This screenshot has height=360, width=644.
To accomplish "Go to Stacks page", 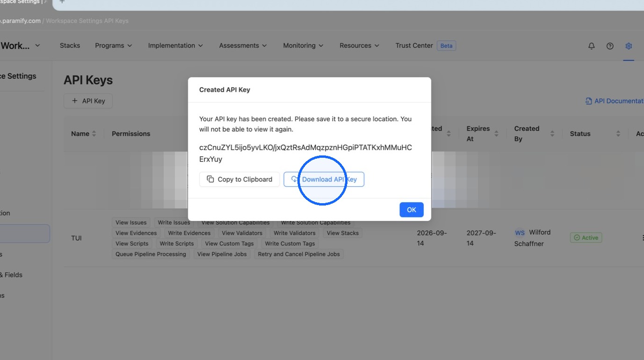I will pyautogui.click(x=70, y=45).
